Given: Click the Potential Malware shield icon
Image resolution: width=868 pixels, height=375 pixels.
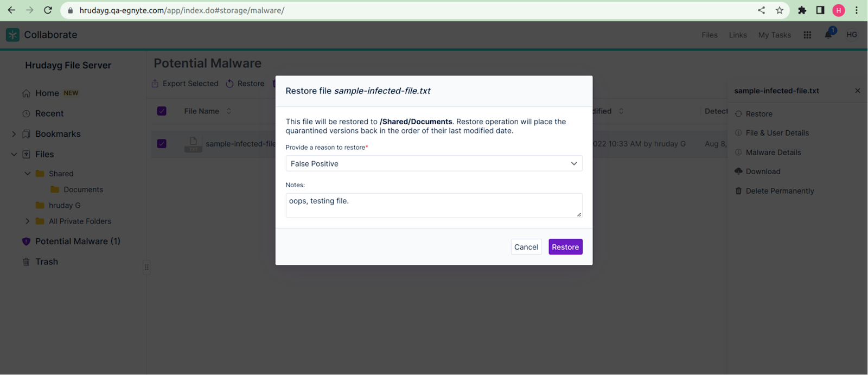Looking at the screenshot, I should (26, 241).
